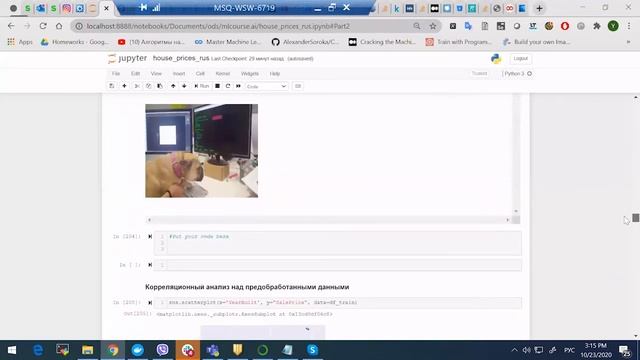The image size is (640, 360).
Task: Open the 'Homeworks - Goog...' bookmark
Action: tap(75, 42)
